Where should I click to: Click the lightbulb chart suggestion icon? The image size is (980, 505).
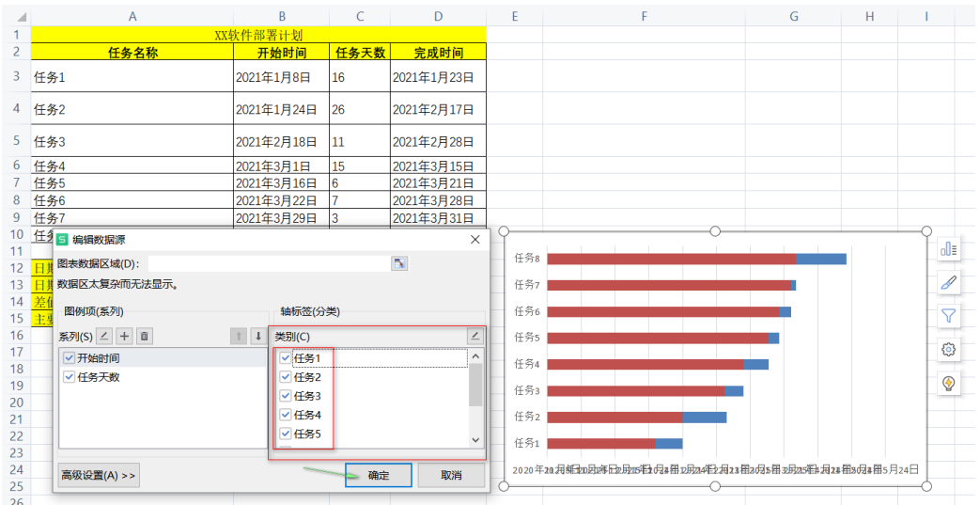point(949,384)
